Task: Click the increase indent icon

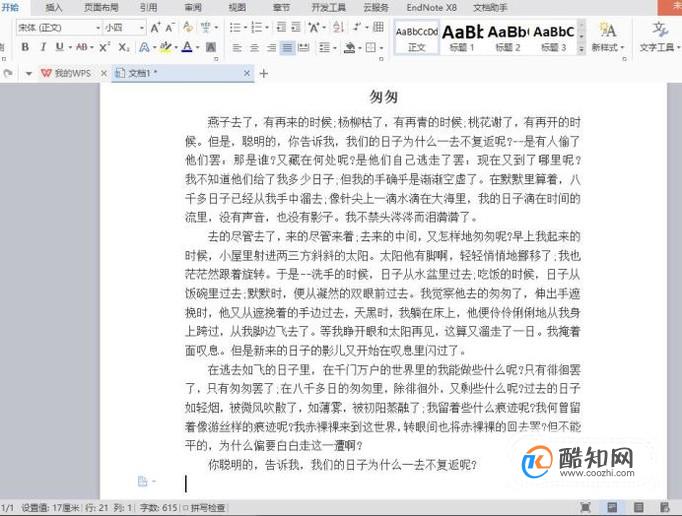Action: pos(296,27)
